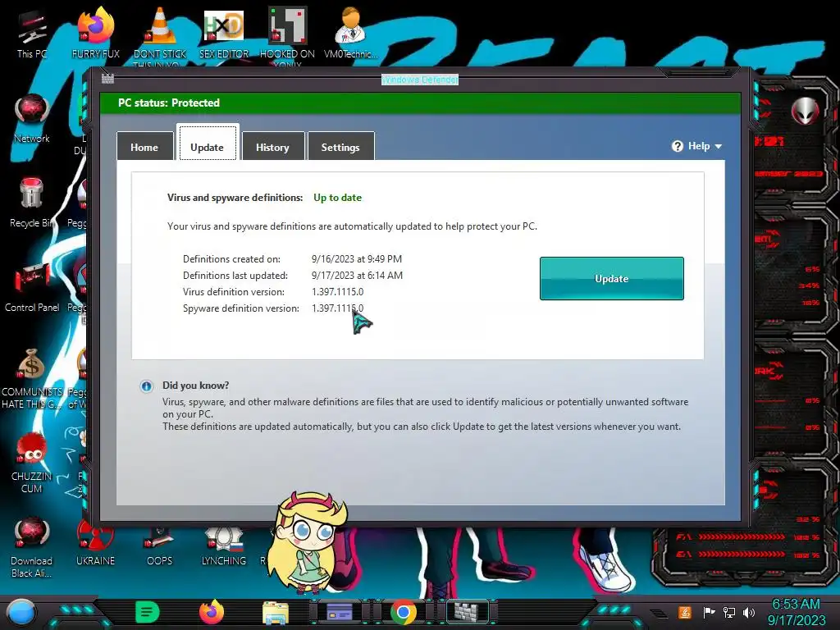
Task: Click the Alienware alien head gadget
Action: click(805, 111)
